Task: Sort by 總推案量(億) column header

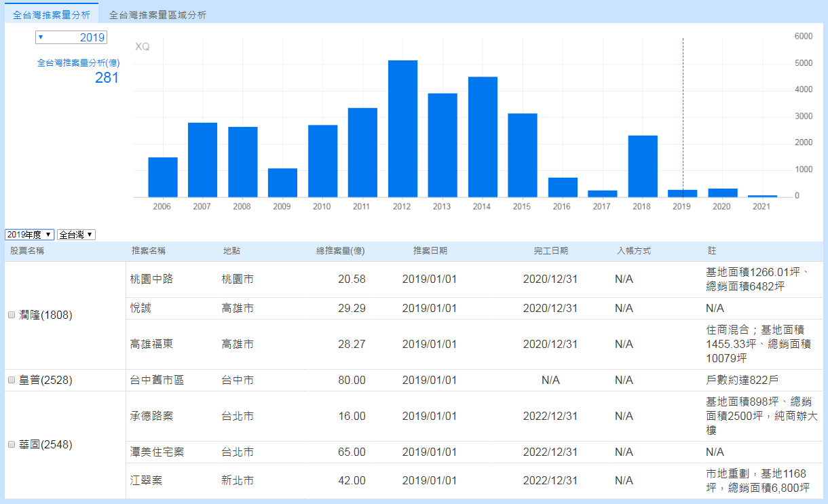Action: click(x=341, y=251)
